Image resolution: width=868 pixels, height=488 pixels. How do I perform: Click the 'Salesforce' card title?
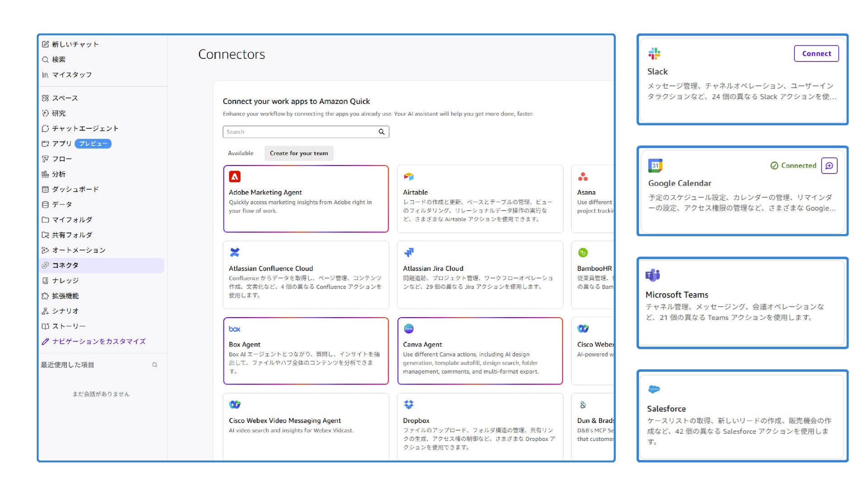pos(666,409)
